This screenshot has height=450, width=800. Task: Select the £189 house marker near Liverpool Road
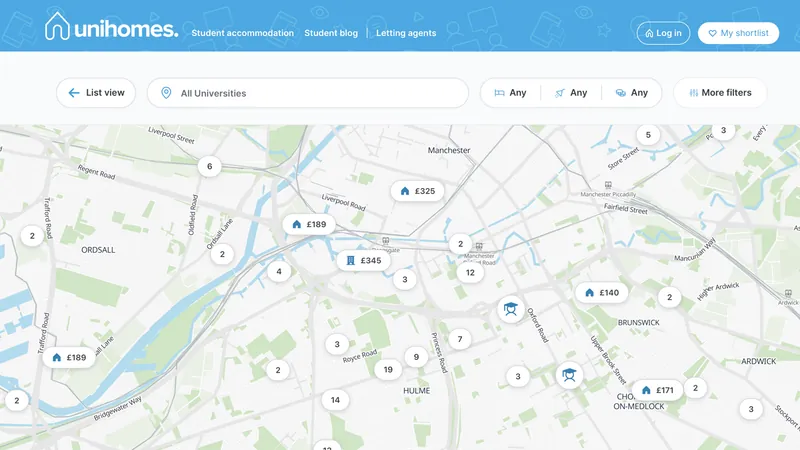(x=309, y=224)
